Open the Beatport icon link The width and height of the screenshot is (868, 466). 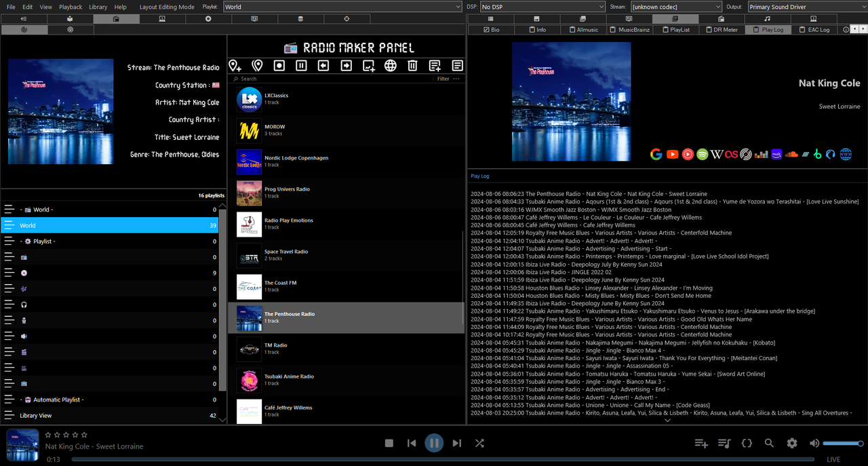coord(818,155)
